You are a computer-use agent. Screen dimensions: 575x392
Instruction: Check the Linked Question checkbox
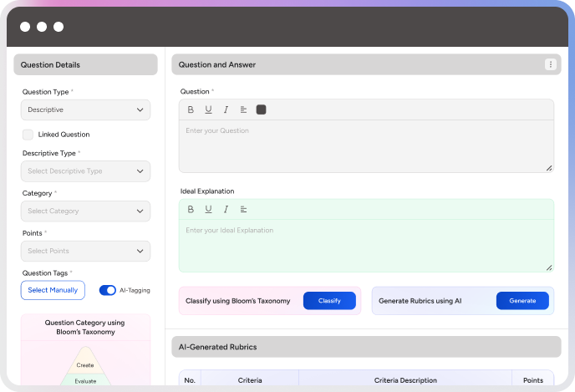(28, 135)
